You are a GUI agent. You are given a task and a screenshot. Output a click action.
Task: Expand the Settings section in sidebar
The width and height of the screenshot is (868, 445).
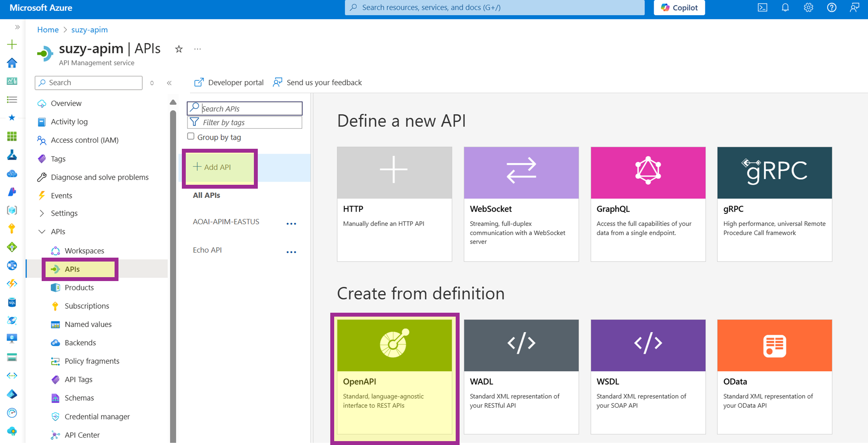point(42,213)
